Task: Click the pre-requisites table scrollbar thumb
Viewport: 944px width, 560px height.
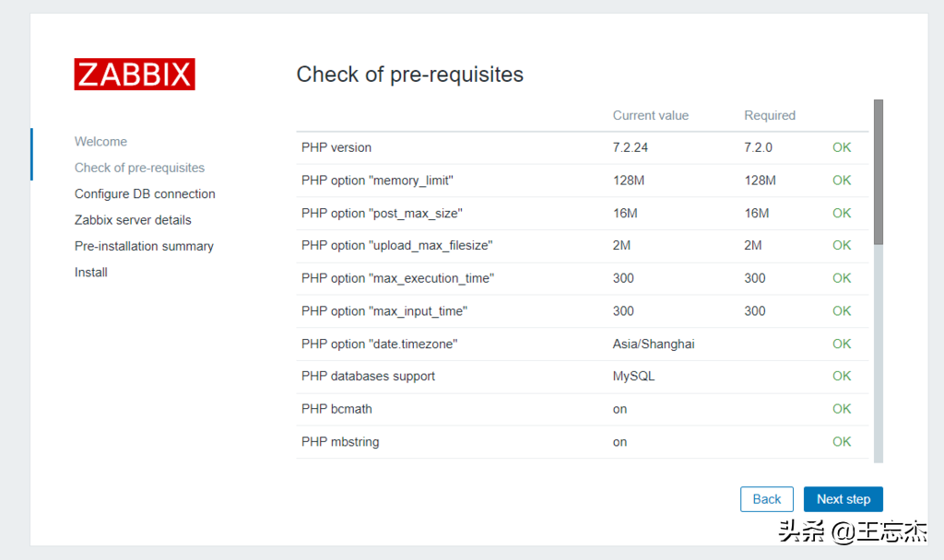Action: click(879, 170)
